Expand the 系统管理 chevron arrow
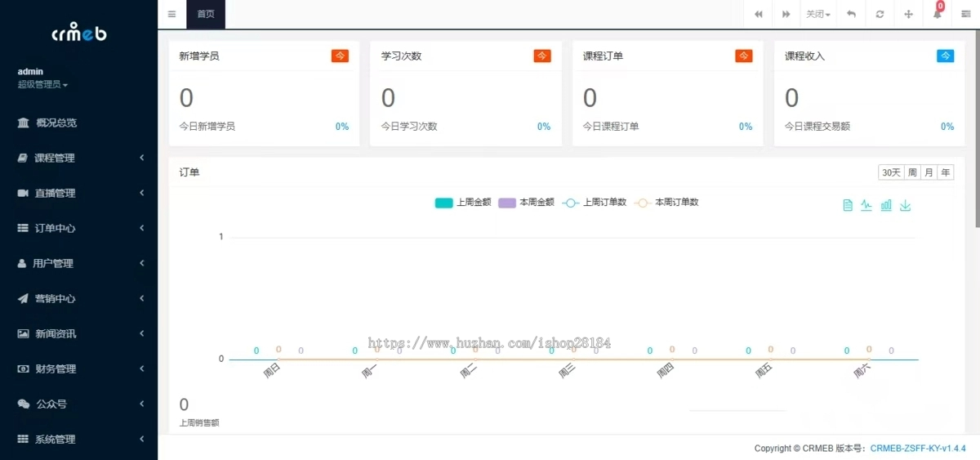 click(142, 439)
